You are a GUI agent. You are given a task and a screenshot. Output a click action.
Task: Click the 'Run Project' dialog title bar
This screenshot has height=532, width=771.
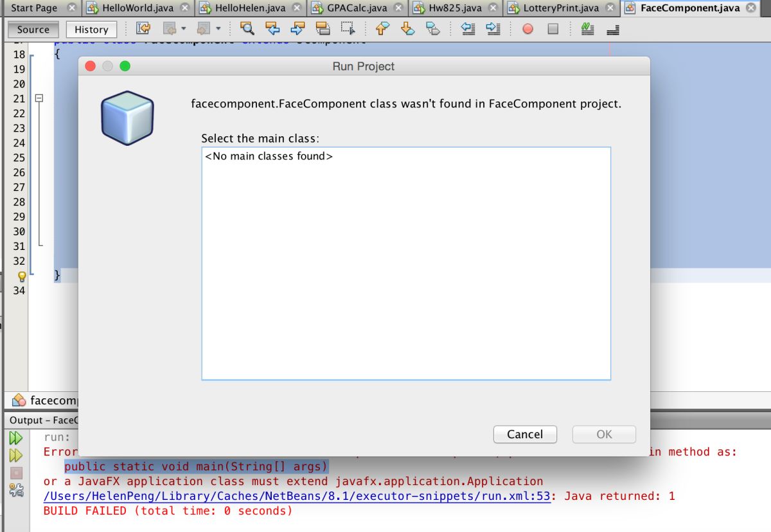pyautogui.click(x=364, y=66)
